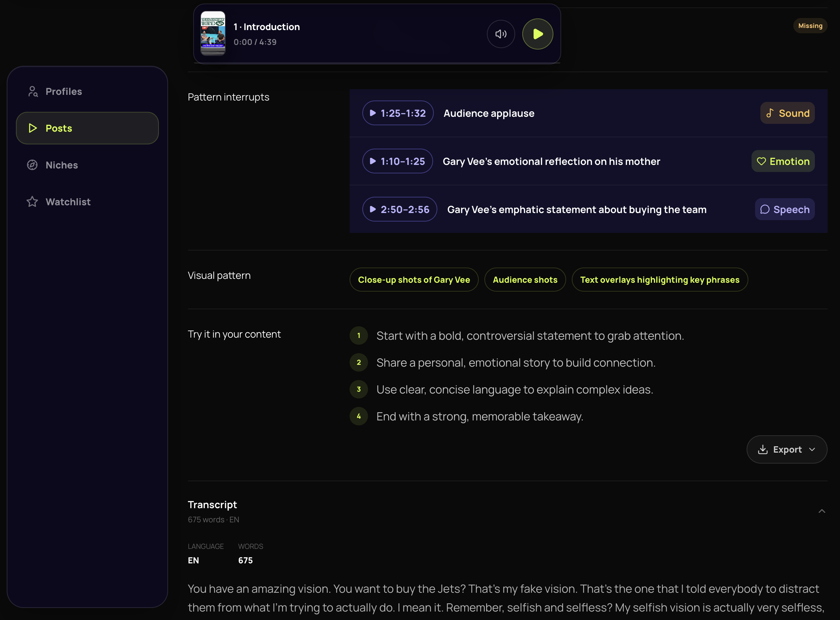
Task: Select the 'Audience shots' chip
Action: point(525,280)
